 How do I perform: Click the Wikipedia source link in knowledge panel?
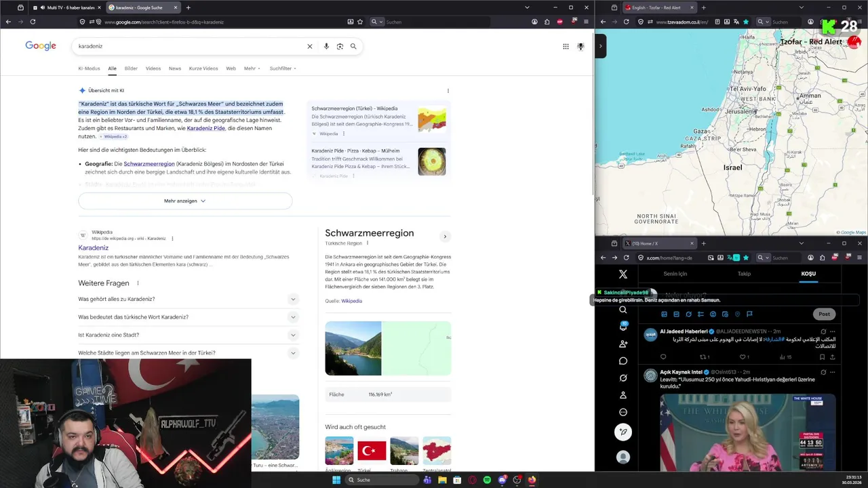pyautogui.click(x=351, y=301)
